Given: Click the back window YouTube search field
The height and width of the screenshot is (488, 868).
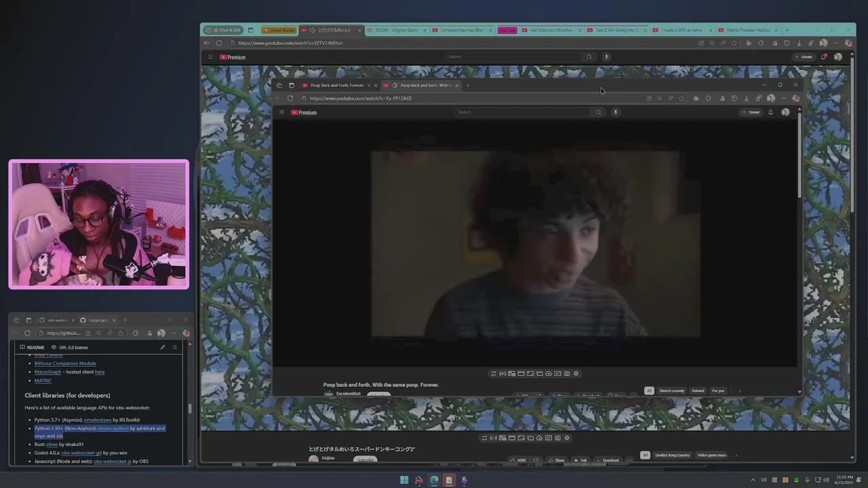Looking at the screenshot, I should point(513,57).
